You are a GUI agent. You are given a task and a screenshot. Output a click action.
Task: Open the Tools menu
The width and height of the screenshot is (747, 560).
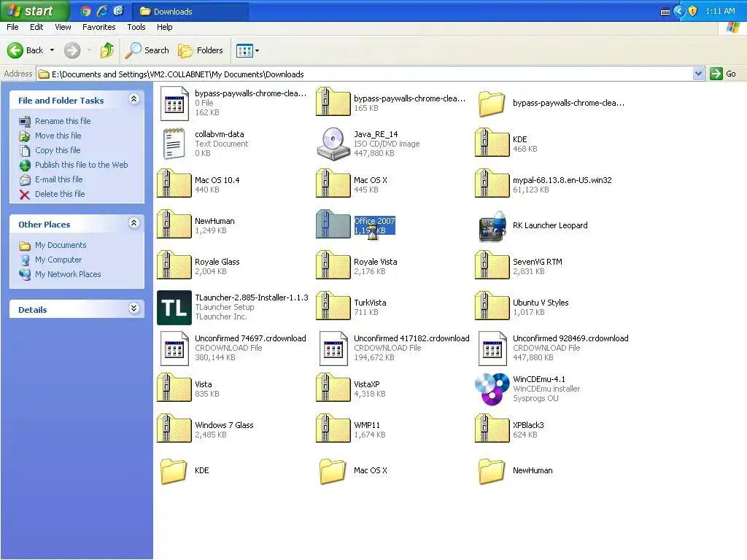click(136, 27)
